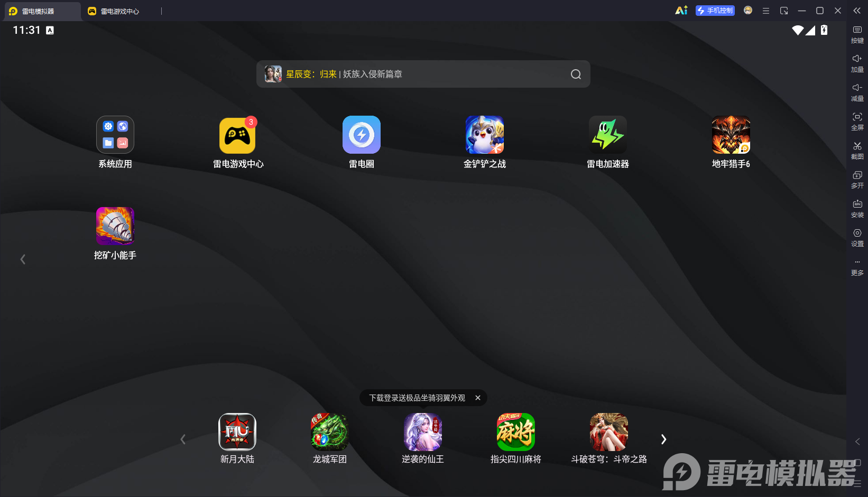This screenshot has height=497, width=868.
Task: Open recommended game 斗破苍穹：斗帝之路
Action: (x=609, y=432)
